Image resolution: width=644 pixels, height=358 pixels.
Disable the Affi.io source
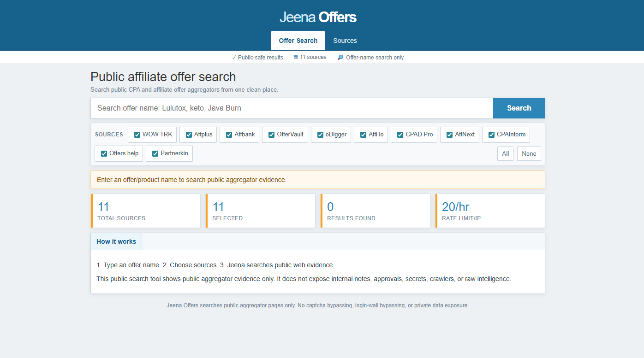tap(363, 135)
